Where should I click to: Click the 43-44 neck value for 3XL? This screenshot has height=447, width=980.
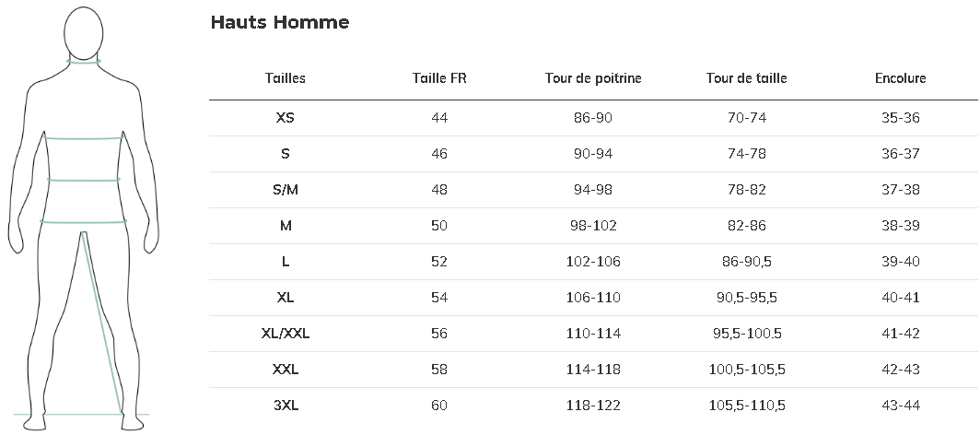pyautogui.click(x=901, y=406)
